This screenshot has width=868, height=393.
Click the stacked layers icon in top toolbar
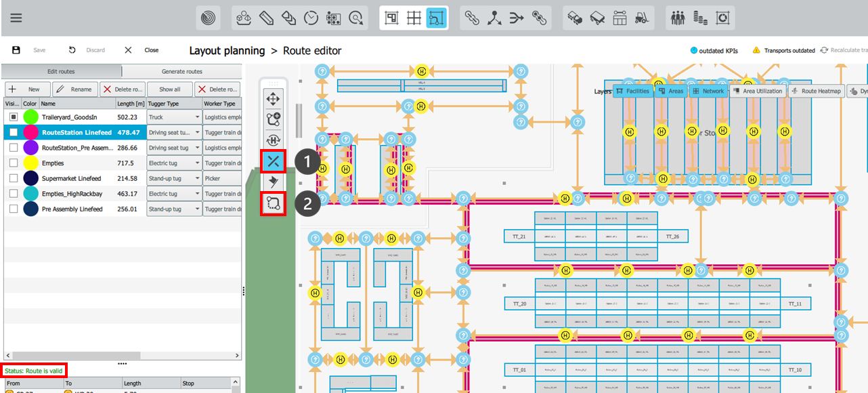tap(288, 18)
